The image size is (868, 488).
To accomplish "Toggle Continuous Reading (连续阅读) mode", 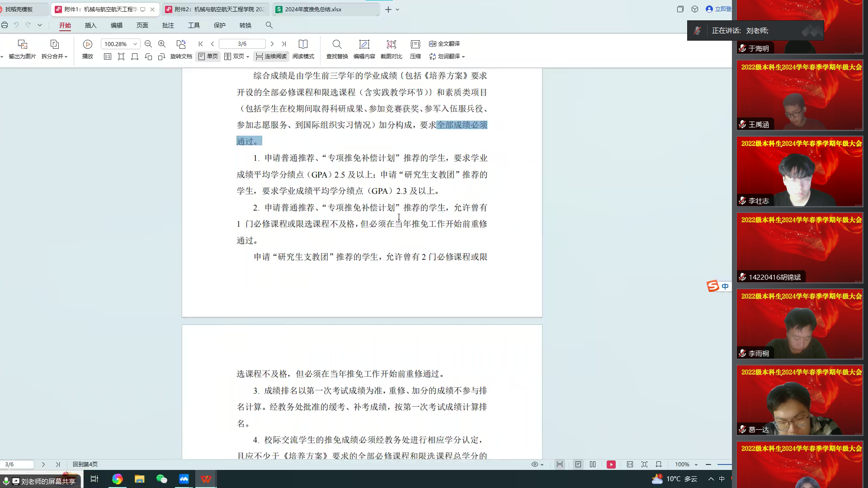I will click(271, 56).
